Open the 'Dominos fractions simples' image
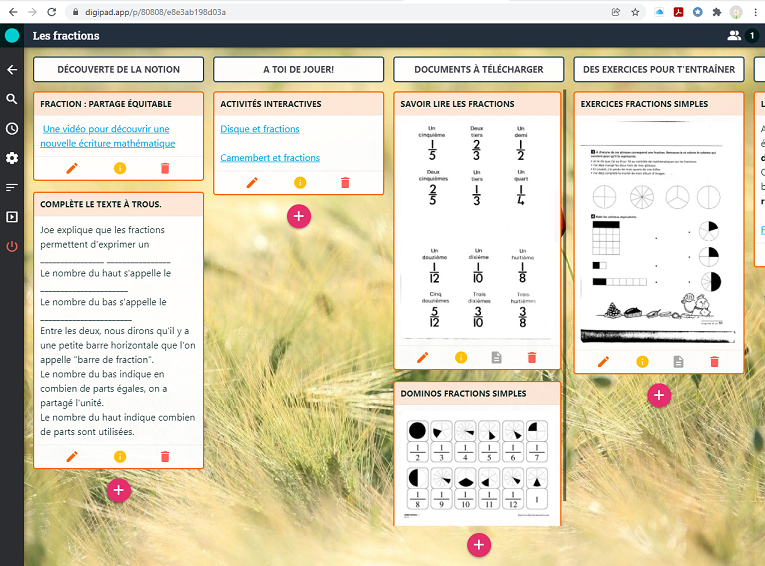 [x=478, y=465]
